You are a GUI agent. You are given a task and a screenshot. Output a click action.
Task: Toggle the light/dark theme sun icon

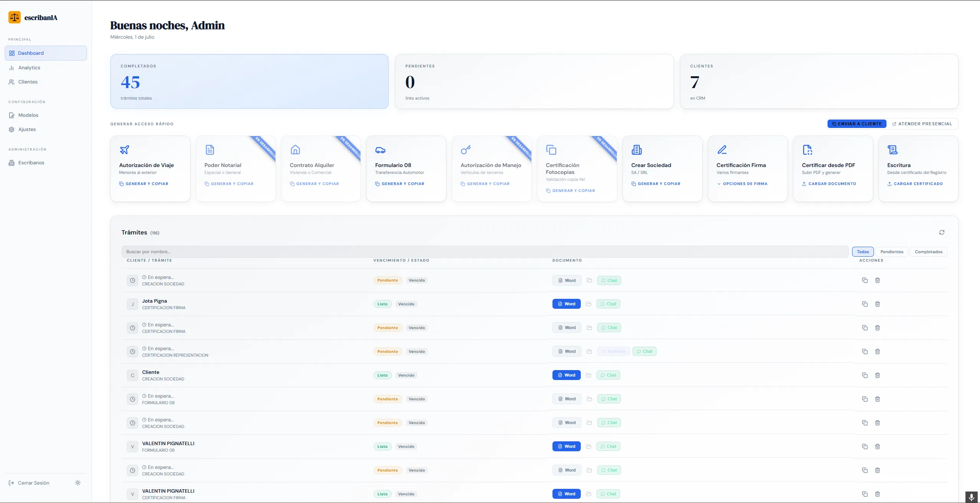(x=78, y=483)
